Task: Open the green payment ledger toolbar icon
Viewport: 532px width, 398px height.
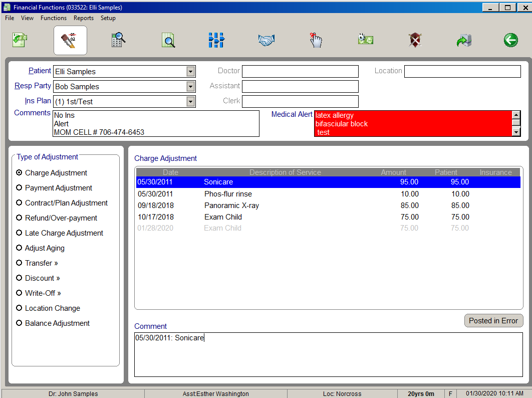Action: click(x=20, y=40)
